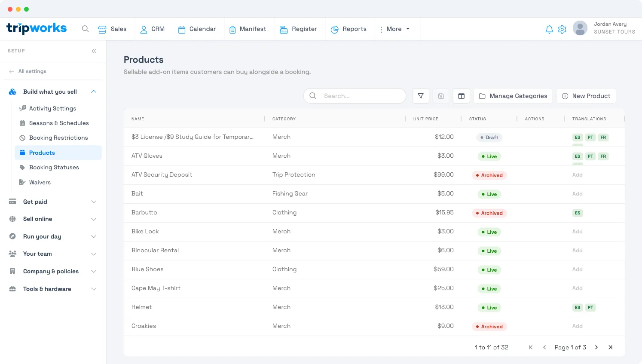Screen dimensions: 642x364
Task: Click the ES translation badge for Barbutto
Action: (578, 213)
